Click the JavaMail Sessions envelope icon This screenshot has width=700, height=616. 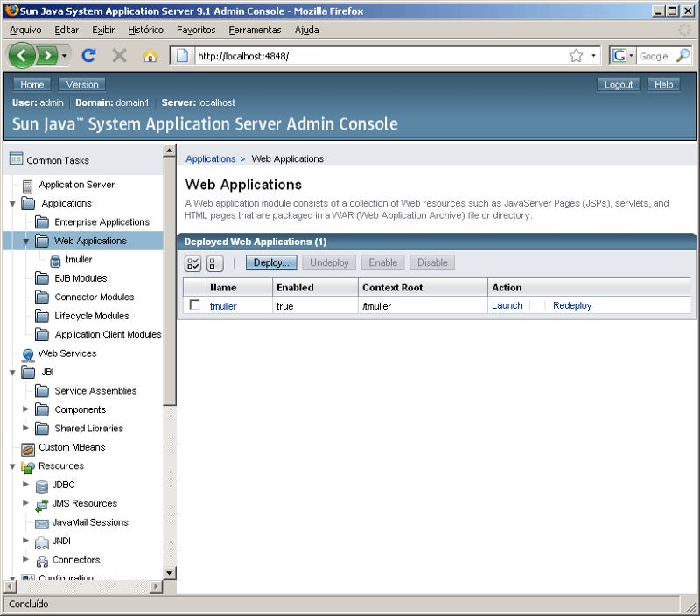click(42, 523)
